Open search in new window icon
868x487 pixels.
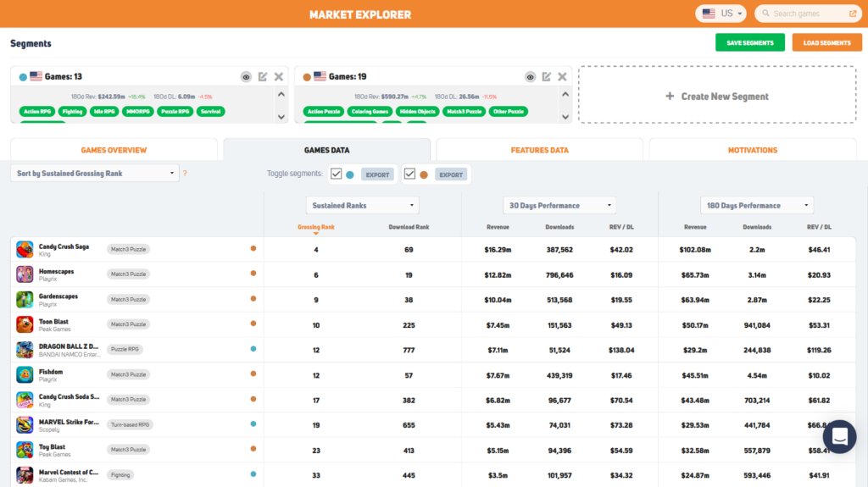pyautogui.click(x=853, y=14)
